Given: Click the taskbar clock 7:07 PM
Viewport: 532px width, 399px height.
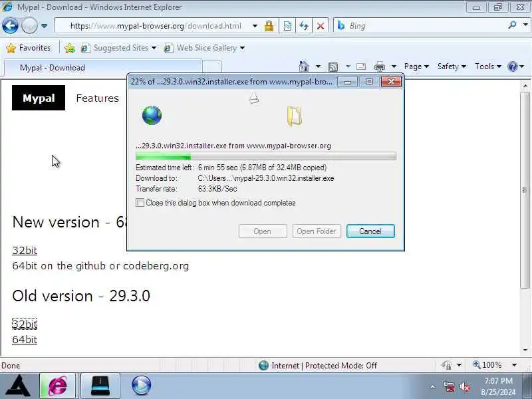Looking at the screenshot, I should pyautogui.click(x=498, y=380).
